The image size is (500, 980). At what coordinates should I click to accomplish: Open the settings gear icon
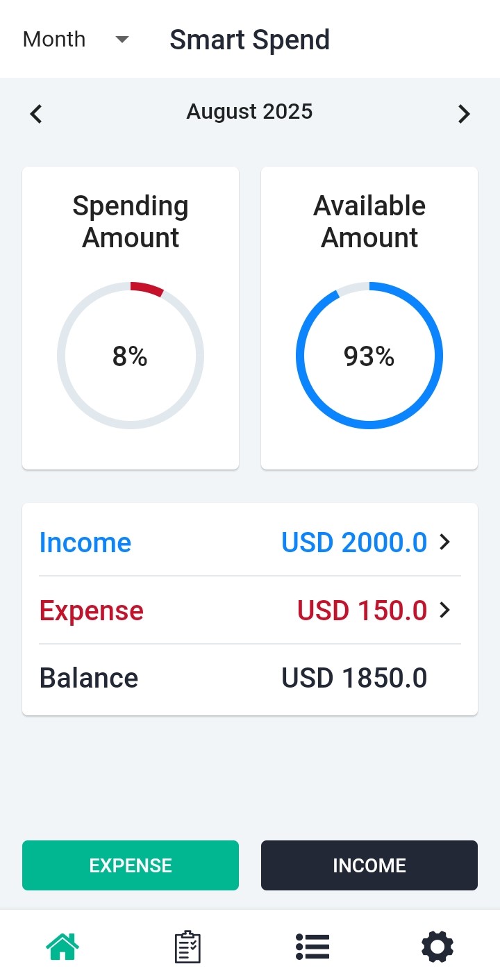pyautogui.click(x=437, y=946)
